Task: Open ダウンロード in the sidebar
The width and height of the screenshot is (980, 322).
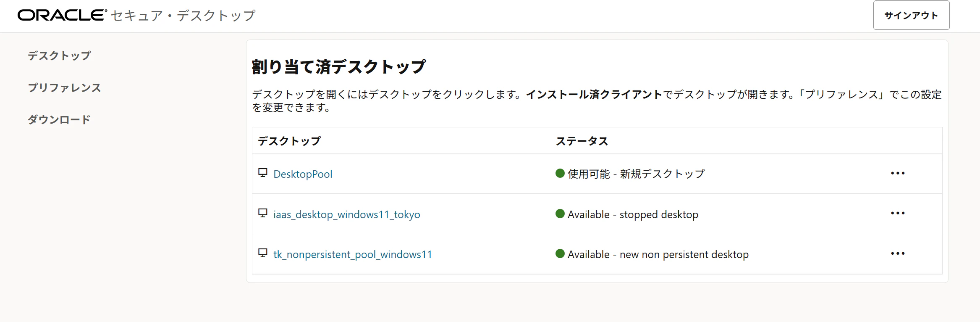Action: [59, 119]
